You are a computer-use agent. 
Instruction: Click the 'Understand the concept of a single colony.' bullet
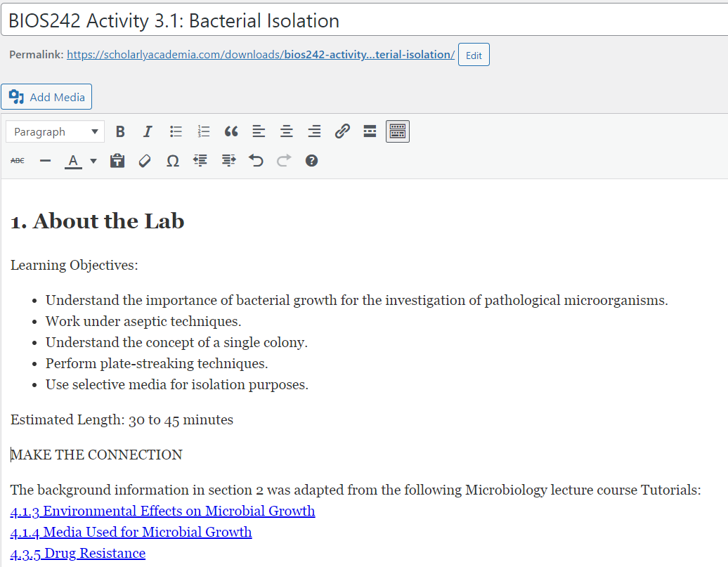[x=176, y=343]
